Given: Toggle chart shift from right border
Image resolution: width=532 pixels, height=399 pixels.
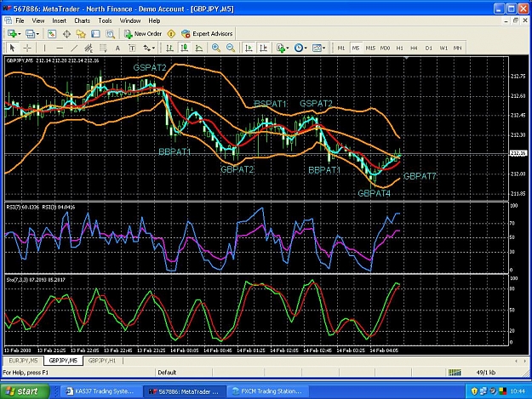Looking at the screenshot, I should pyautogui.click(x=263, y=48).
